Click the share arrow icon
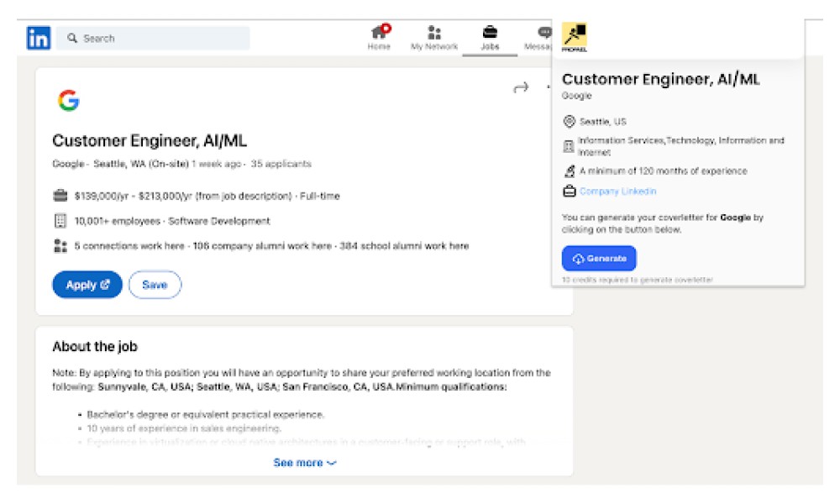 coord(521,87)
